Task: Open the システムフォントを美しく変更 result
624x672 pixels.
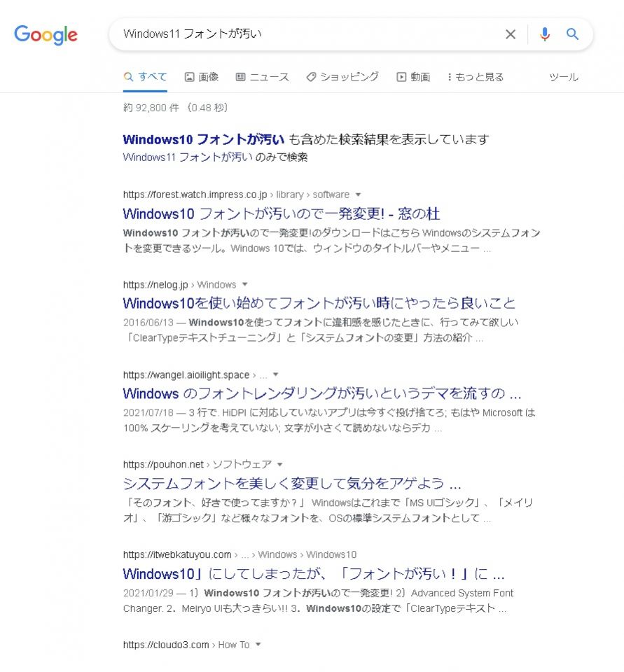Action: click(x=292, y=484)
